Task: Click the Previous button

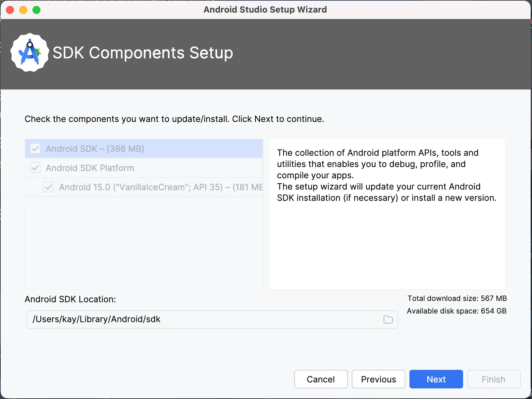Action: click(379, 379)
